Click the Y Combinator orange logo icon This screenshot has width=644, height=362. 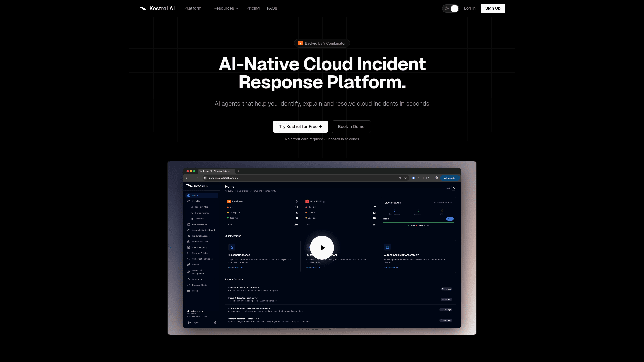pyautogui.click(x=301, y=43)
